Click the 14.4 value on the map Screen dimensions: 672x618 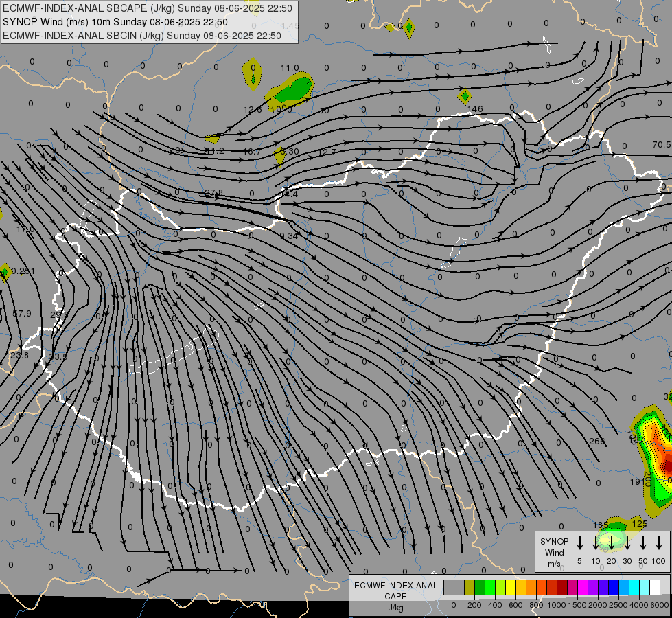[x=289, y=194]
